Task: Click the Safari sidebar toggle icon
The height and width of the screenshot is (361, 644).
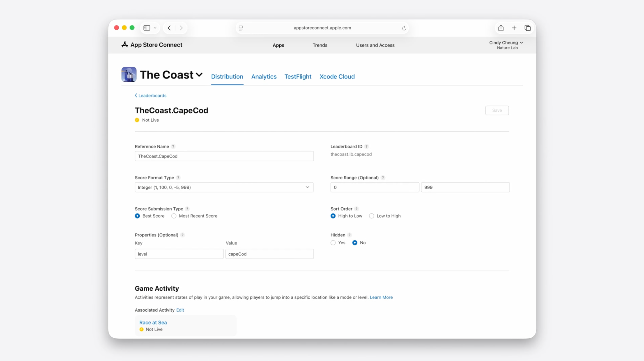Action: click(147, 28)
